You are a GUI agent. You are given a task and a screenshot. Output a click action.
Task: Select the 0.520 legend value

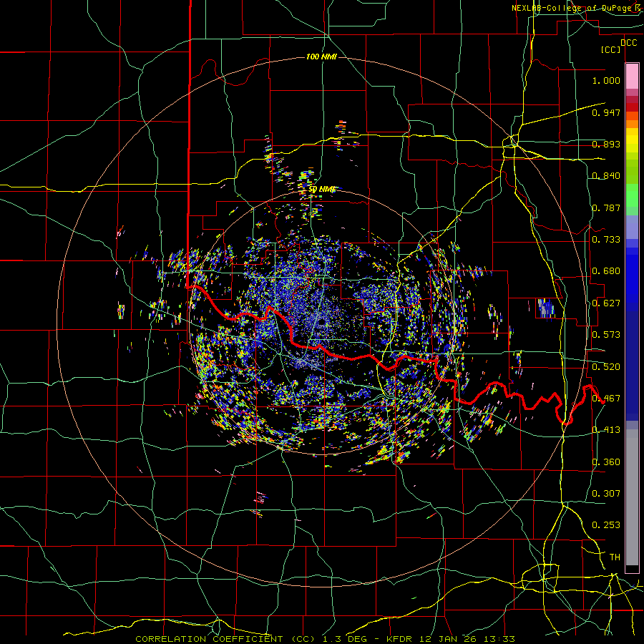pyautogui.click(x=606, y=367)
